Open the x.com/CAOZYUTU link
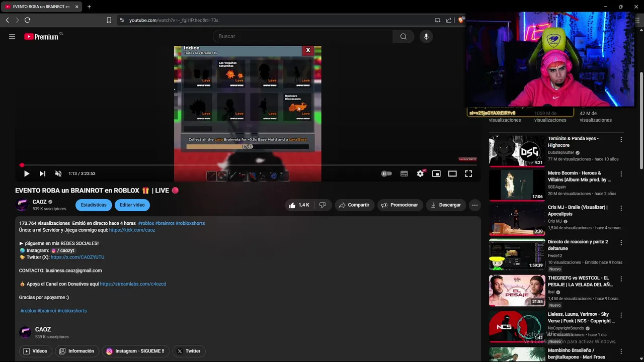The width and height of the screenshot is (644, 362). click(77, 257)
